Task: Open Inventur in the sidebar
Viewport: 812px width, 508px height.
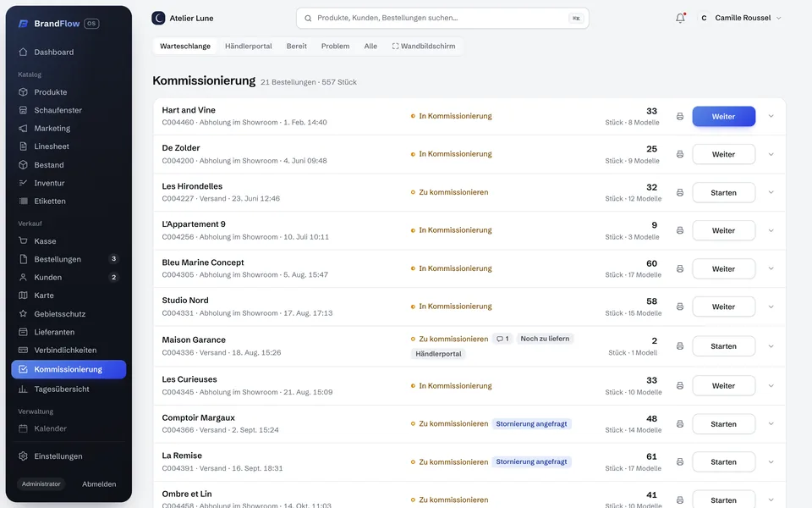Action: pos(69,183)
